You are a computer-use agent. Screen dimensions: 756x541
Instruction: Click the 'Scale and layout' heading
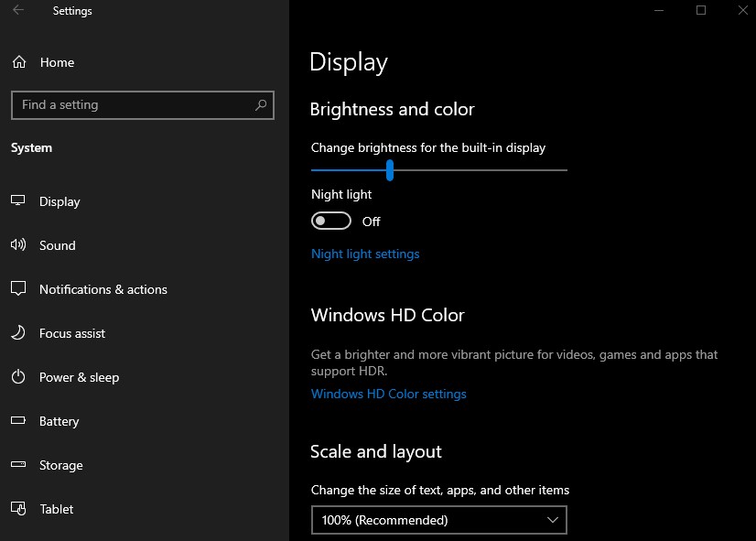point(375,452)
